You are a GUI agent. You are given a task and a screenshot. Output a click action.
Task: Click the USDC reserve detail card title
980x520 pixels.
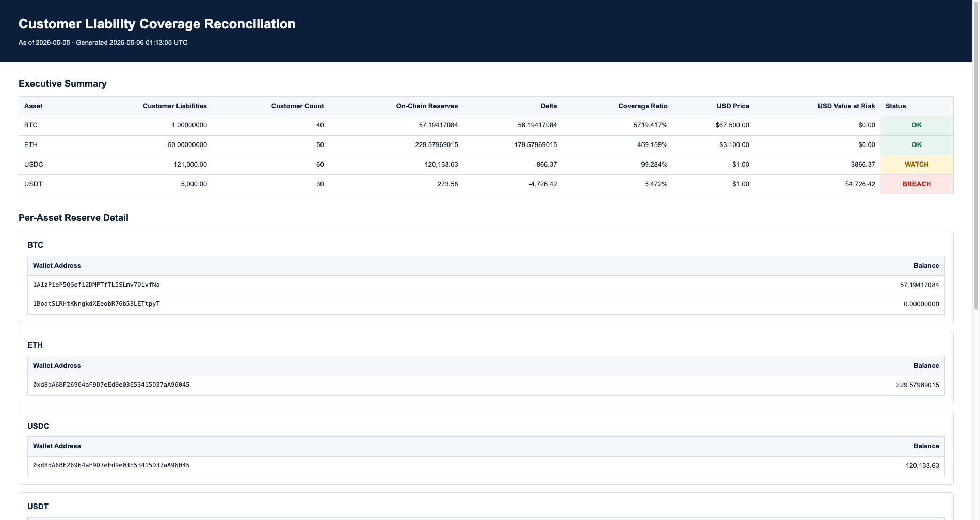tap(38, 426)
